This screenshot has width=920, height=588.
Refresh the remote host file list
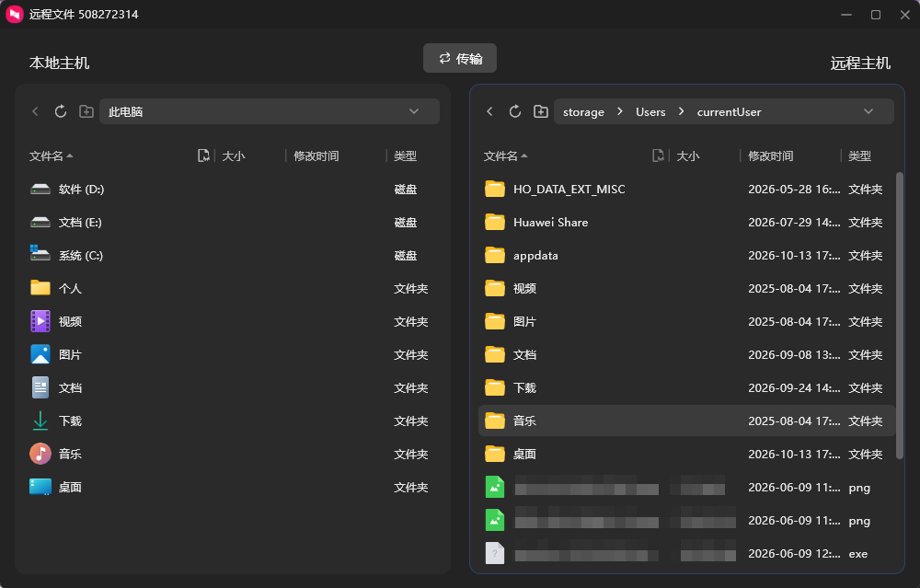[515, 111]
